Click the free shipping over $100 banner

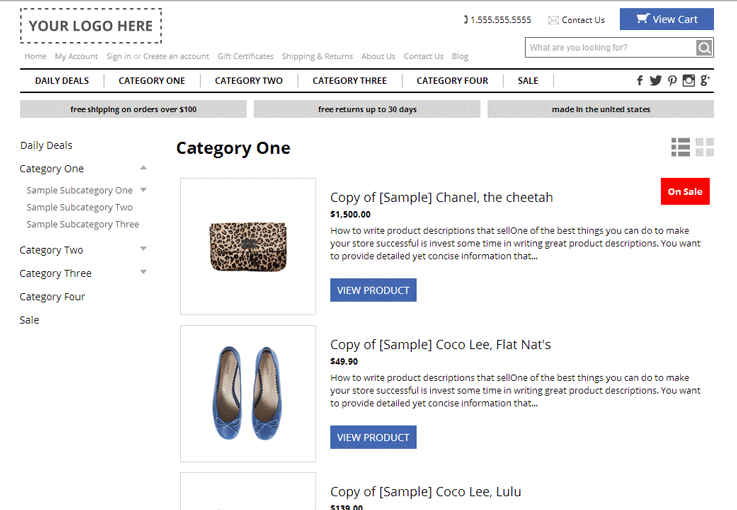pyautogui.click(x=133, y=109)
